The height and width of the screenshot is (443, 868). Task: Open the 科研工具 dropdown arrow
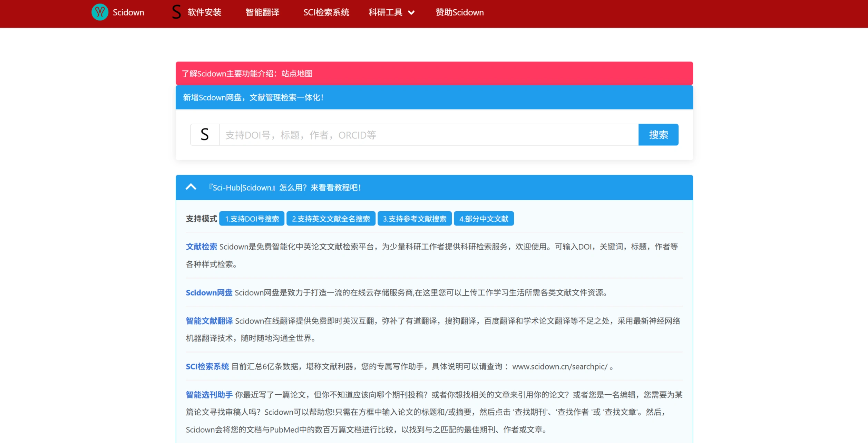point(411,13)
